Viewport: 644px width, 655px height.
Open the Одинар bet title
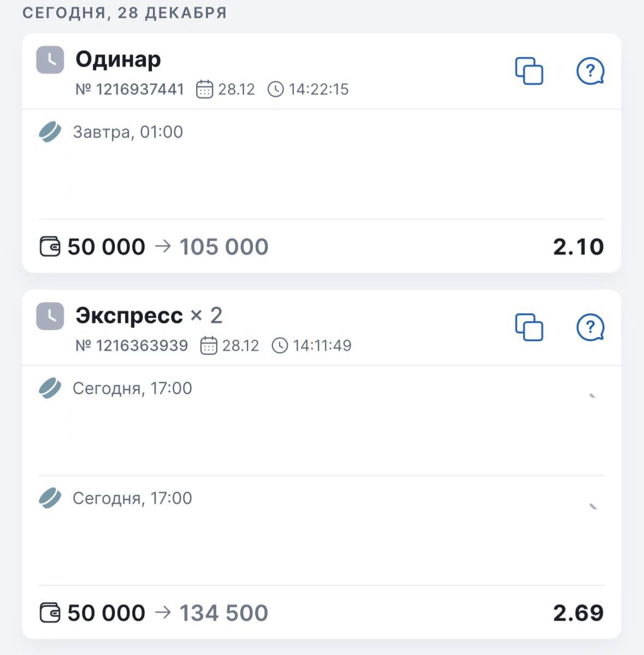[x=118, y=59]
